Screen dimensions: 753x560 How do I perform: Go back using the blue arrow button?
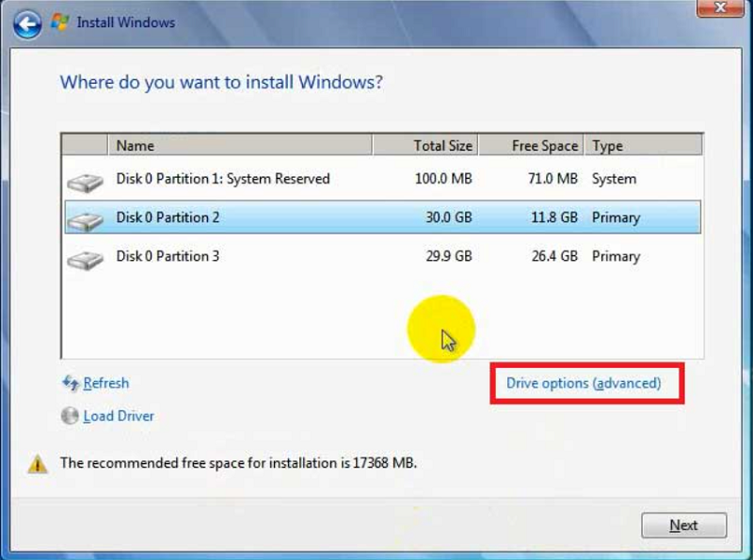tap(27, 23)
